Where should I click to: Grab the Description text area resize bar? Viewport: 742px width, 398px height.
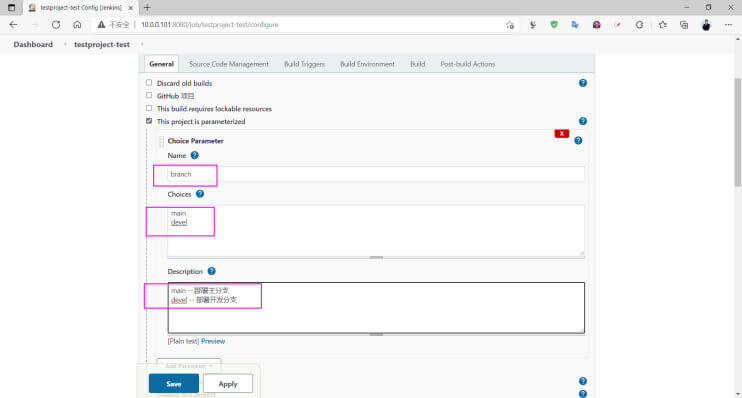tap(376, 334)
